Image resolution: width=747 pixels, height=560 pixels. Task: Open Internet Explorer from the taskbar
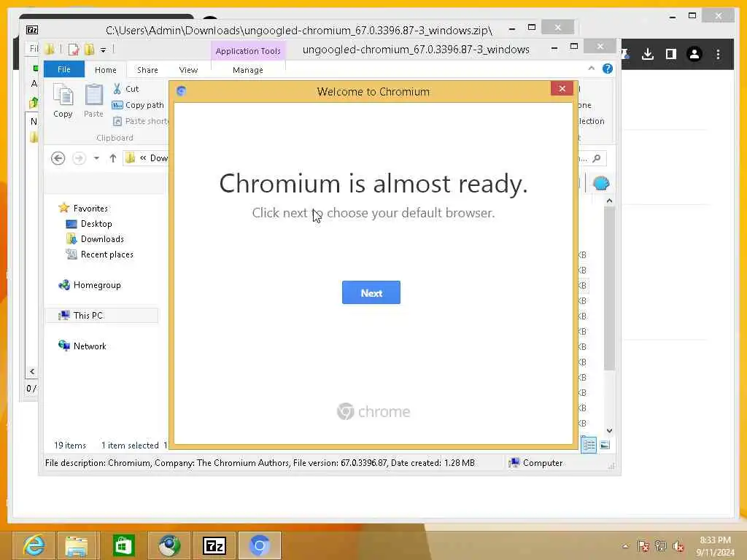click(x=34, y=545)
